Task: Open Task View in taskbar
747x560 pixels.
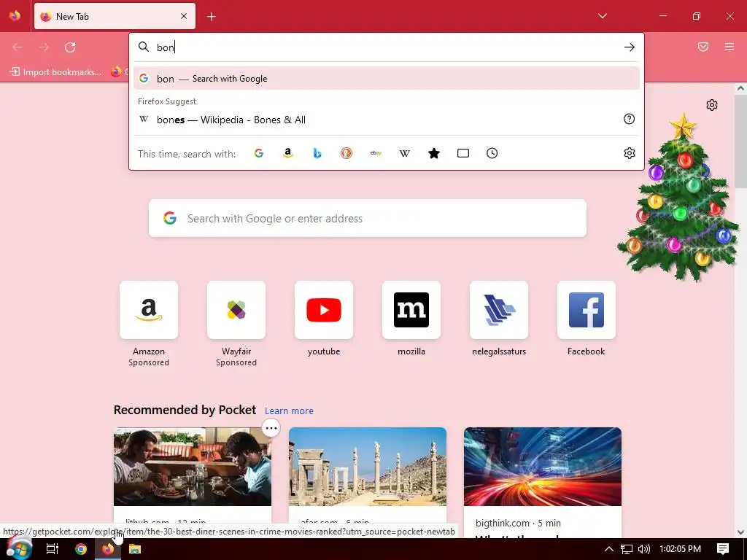Action: coord(52,549)
